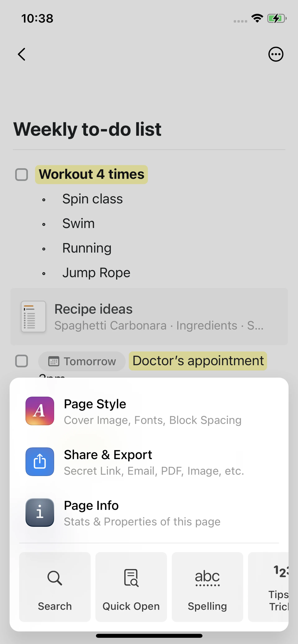Viewport: 298px width, 644px height.
Task: Check the Doctor's appointment checkbox
Action: tap(22, 361)
